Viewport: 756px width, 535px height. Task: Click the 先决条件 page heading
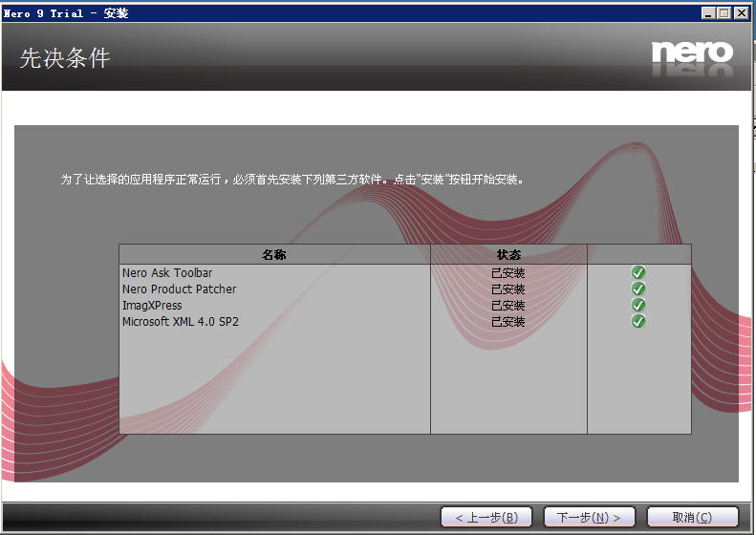click(x=65, y=58)
